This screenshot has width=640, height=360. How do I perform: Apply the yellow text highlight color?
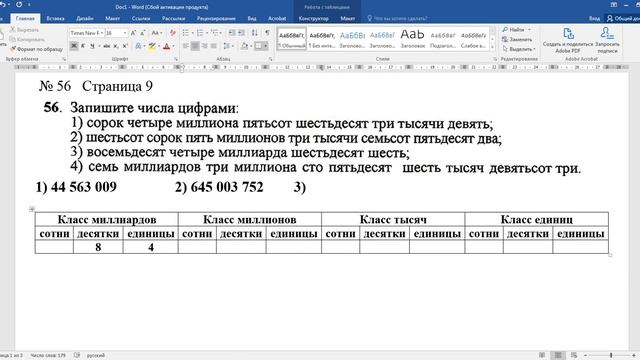151,46
